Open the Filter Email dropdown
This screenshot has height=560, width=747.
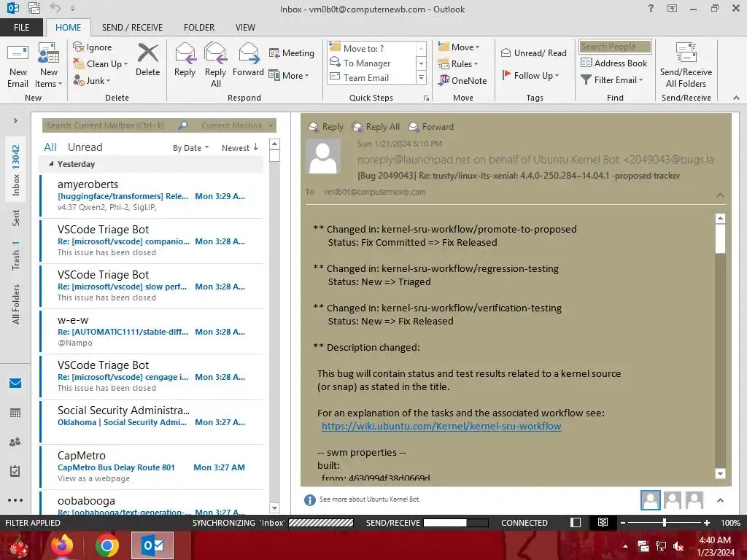pos(612,80)
